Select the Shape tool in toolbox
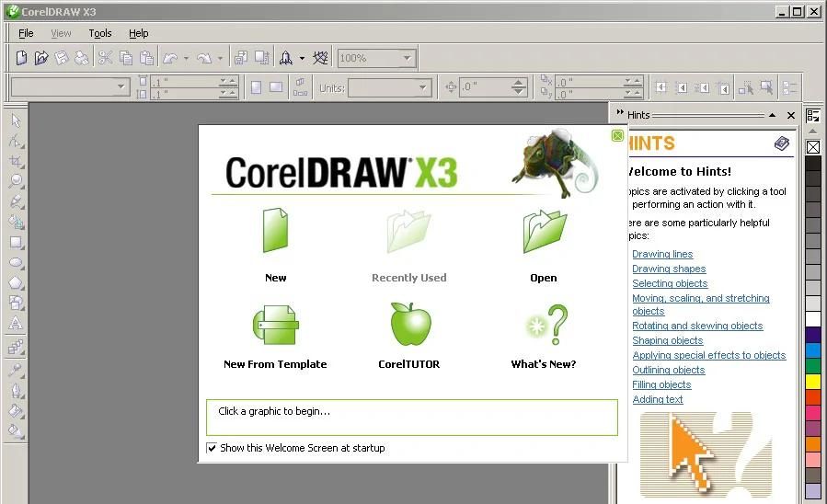The image size is (827, 504). click(16, 142)
